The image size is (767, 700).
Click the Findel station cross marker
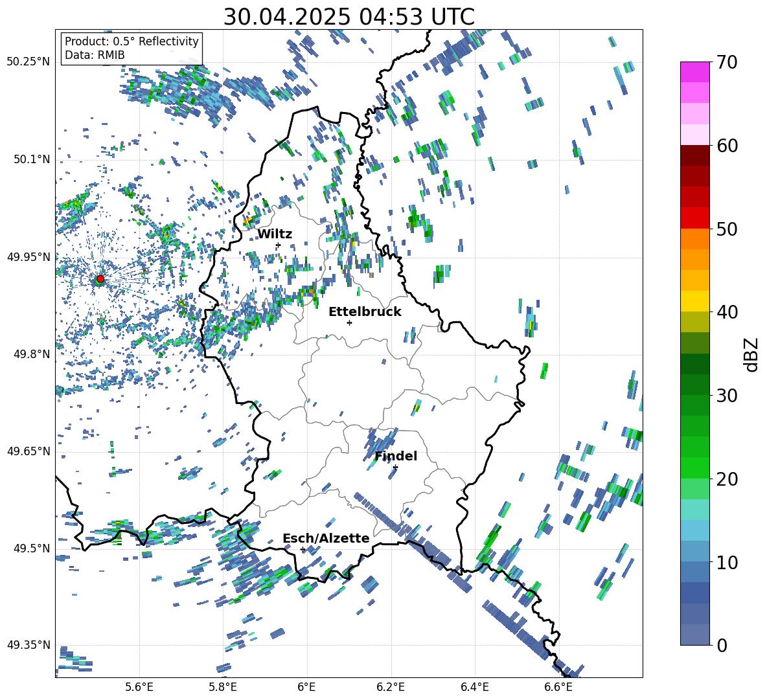395,468
